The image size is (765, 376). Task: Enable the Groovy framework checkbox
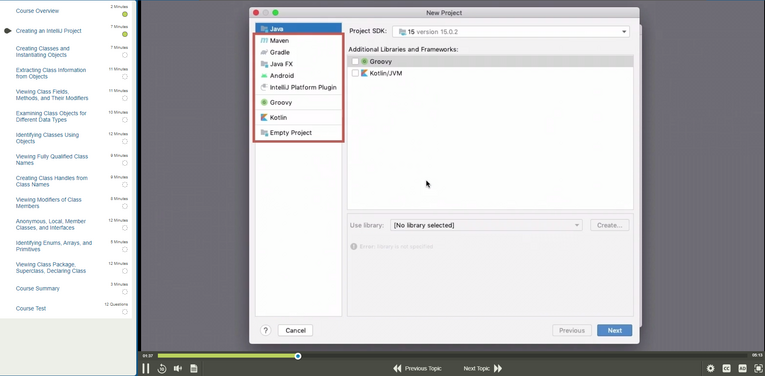tap(355, 61)
